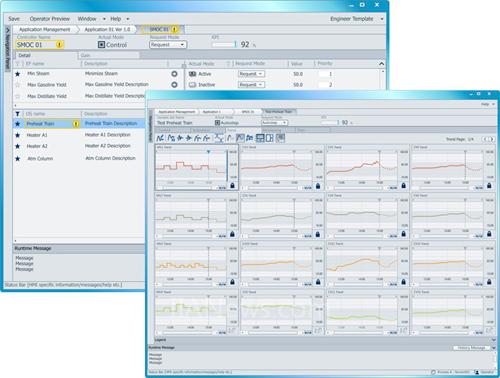Select the Atm Column row
The image size is (500, 378).
tap(80, 159)
